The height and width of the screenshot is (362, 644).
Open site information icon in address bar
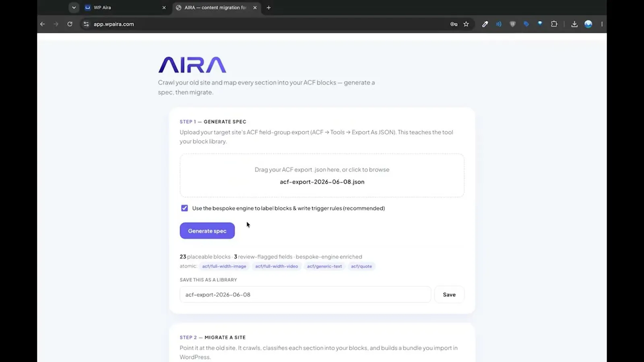pyautogui.click(x=86, y=24)
